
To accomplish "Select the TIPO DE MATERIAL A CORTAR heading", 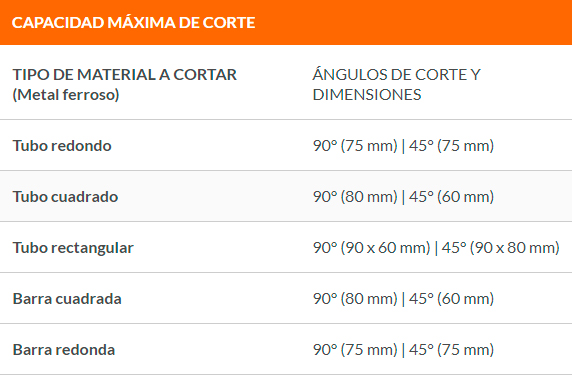I will coord(125,75).
